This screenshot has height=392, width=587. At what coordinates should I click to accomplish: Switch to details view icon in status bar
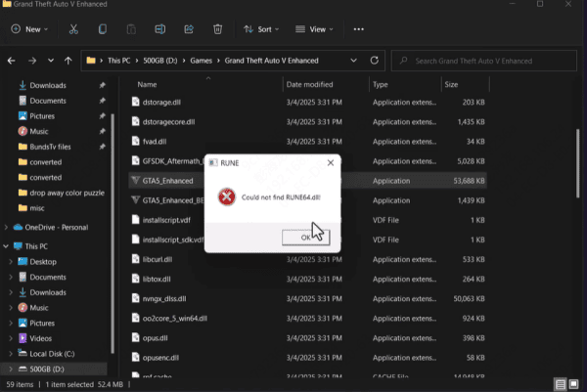[x=559, y=383]
